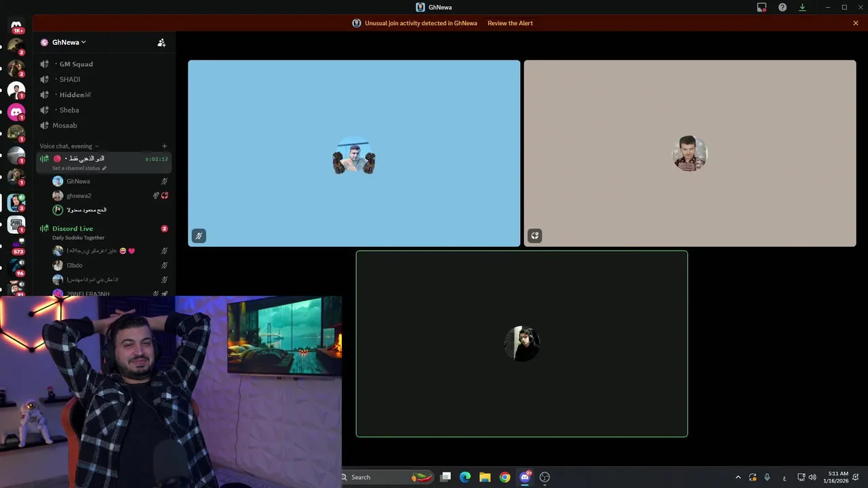The height and width of the screenshot is (488, 868).
Task: Open OBS Studio from taskbar
Action: point(545,477)
